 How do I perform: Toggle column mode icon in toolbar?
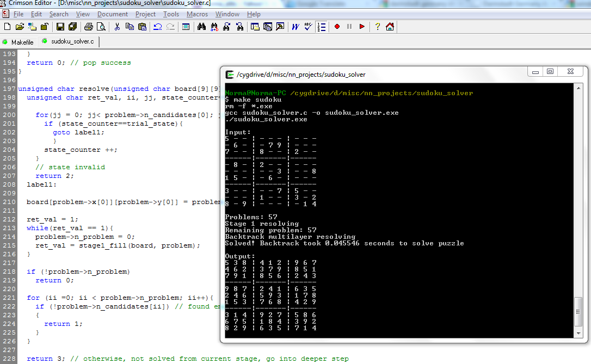[186, 27]
